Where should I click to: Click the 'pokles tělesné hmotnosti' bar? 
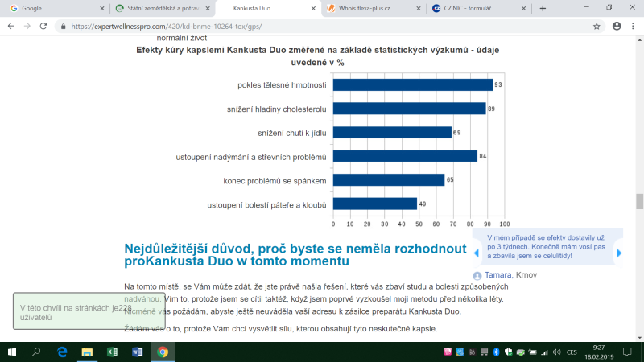click(x=413, y=84)
